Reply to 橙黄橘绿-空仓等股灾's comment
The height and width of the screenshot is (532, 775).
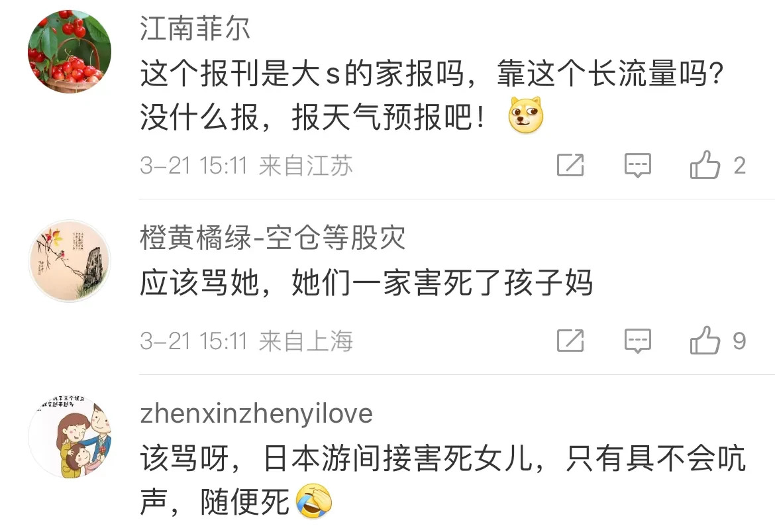[x=638, y=341]
